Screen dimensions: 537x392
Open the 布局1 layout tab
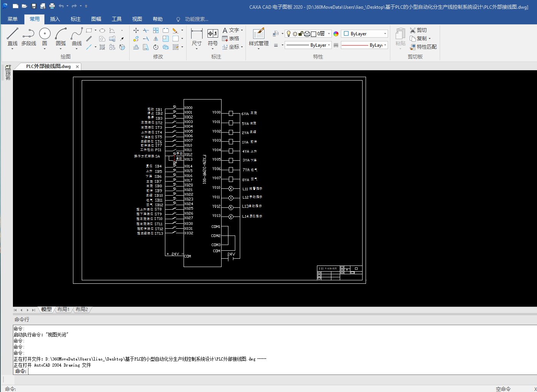click(63, 310)
